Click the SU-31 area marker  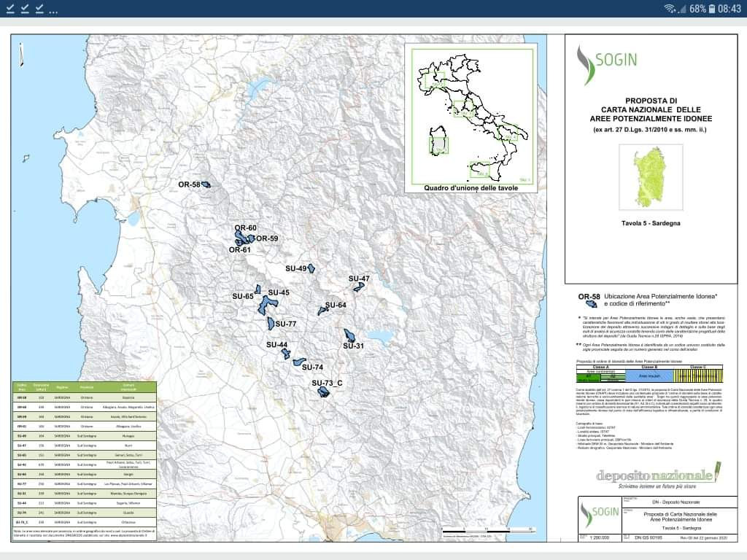tap(349, 335)
